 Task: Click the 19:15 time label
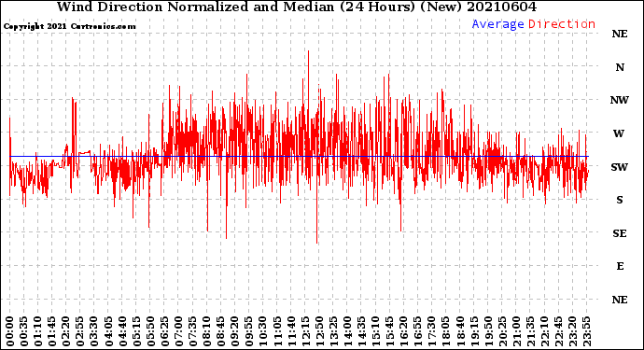pyautogui.click(x=474, y=331)
